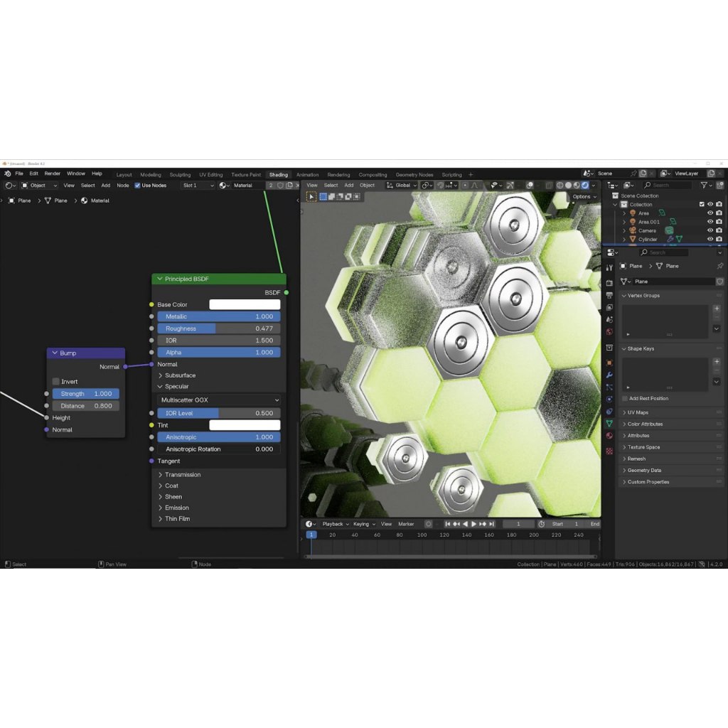The image size is (728, 728).
Task: Switch to the Geometry Nodes workspace tab
Action: [414, 175]
